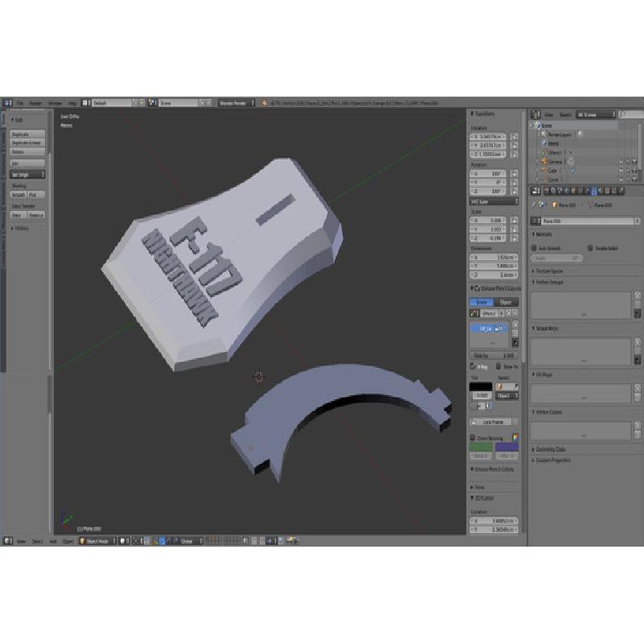Click the Join button
The height and width of the screenshot is (644, 644).
pos(27,163)
